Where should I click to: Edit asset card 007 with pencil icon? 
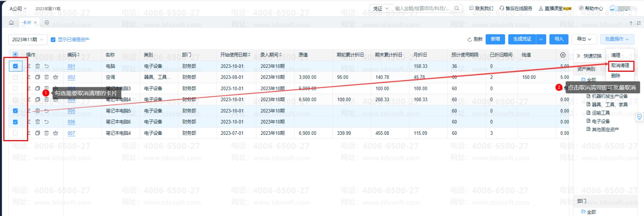pyautogui.click(x=29, y=133)
